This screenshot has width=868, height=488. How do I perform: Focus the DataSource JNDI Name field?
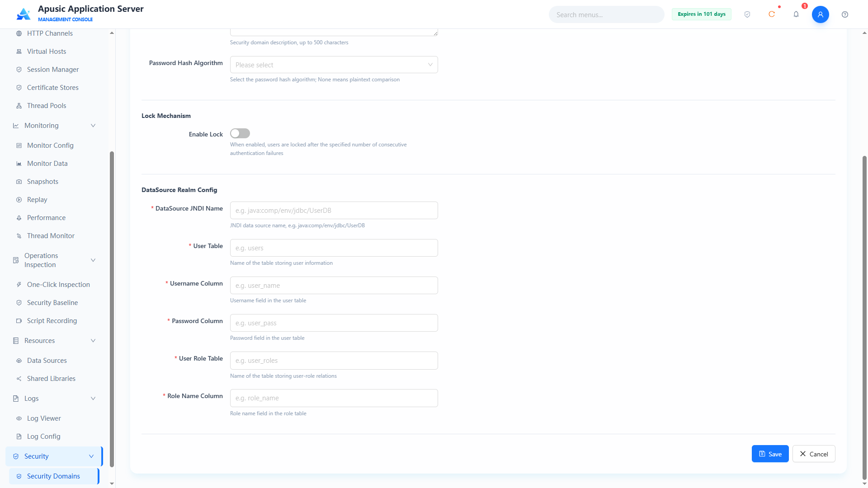(x=334, y=210)
